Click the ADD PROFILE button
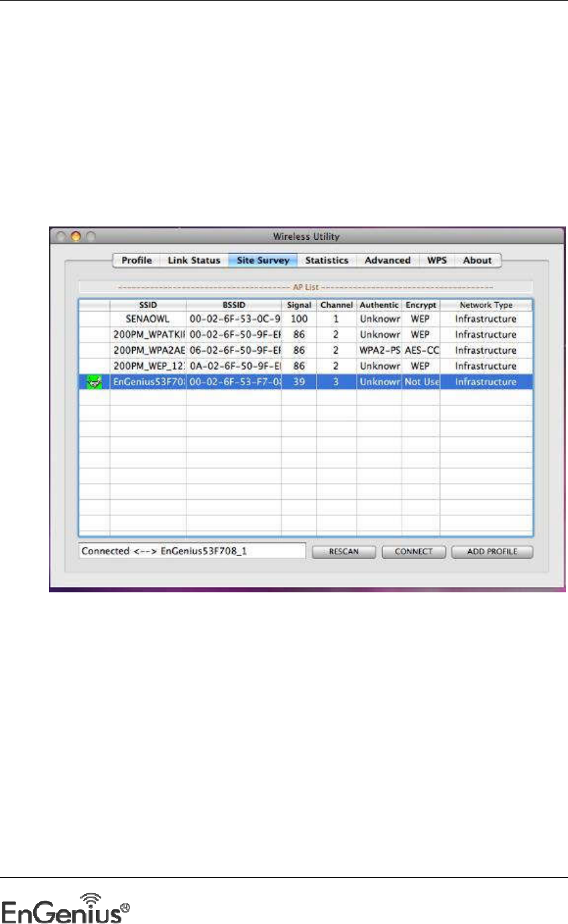568x924 pixels. [493, 552]
